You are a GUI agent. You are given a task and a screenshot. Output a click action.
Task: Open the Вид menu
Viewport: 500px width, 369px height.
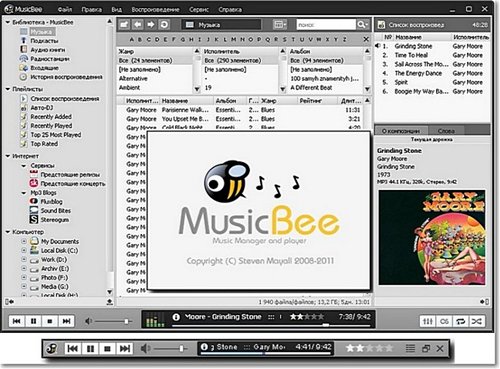pyautogui.click(x=116, y=9)
